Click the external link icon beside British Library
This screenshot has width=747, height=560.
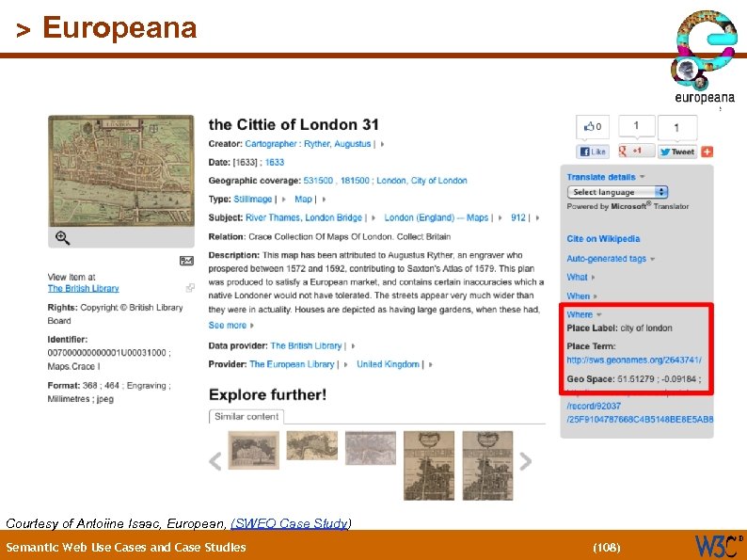[x=190, y=288]
